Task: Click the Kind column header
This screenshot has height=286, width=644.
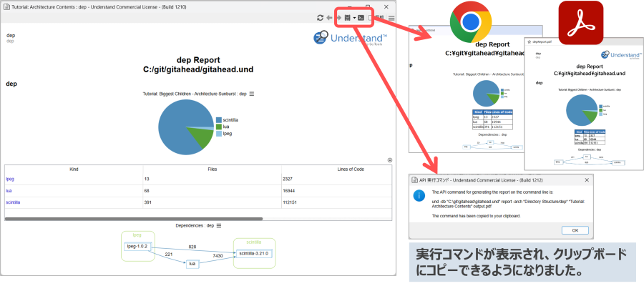Action: click(74, 169)
